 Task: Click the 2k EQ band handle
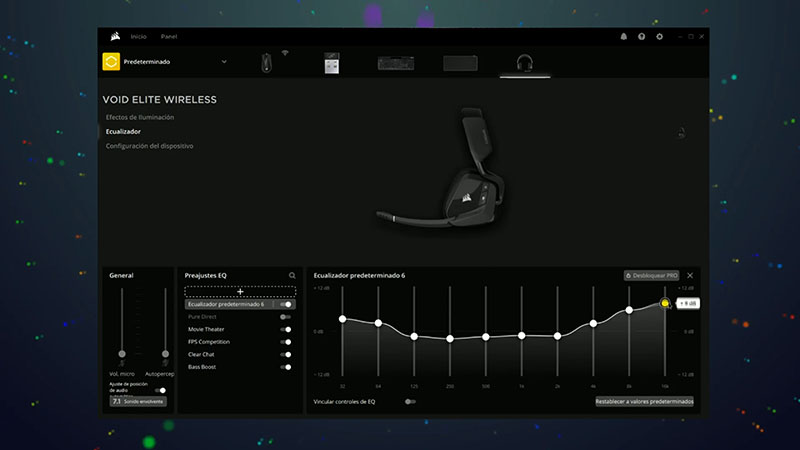pos(557,336)
